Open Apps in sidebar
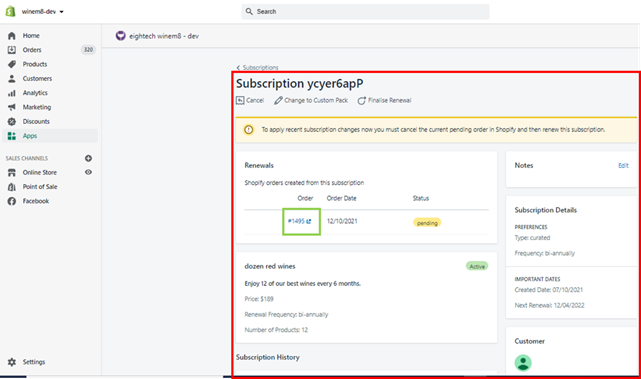The height and width of the screenshot is (379, 641). pyautogui.click(x=30, y=136)
